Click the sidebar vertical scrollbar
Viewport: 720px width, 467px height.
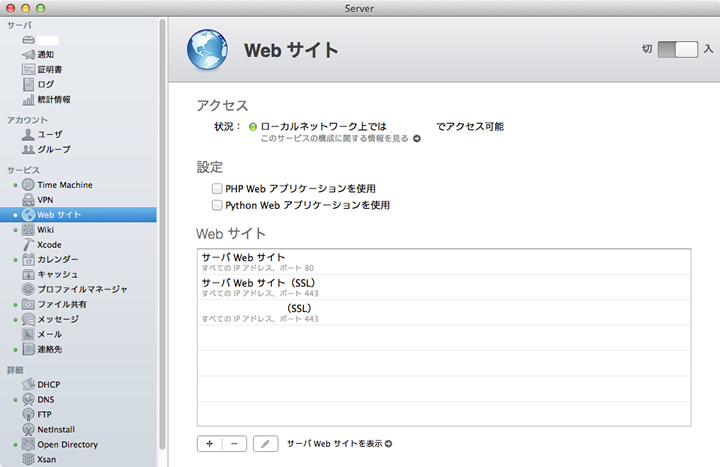(162, 234)
